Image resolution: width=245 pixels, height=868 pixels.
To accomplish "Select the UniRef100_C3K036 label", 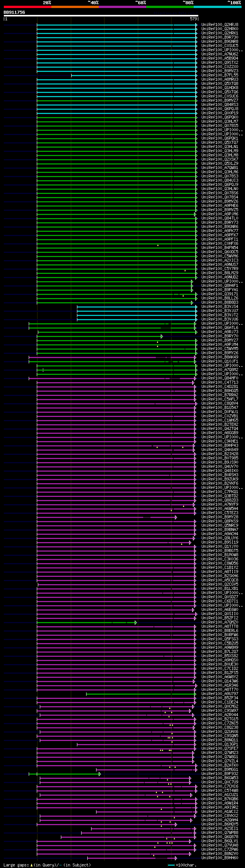I will point(220,559).
